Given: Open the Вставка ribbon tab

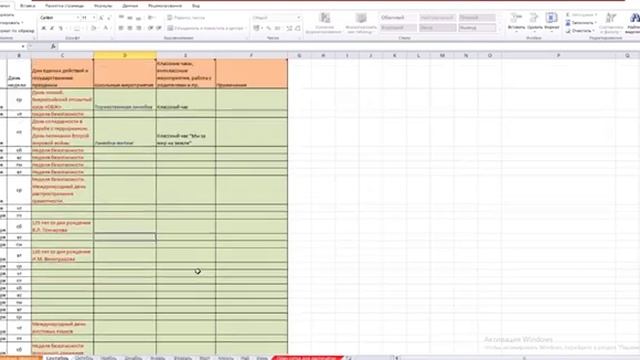Looking at the screenshot, I should tap(28, 6).
